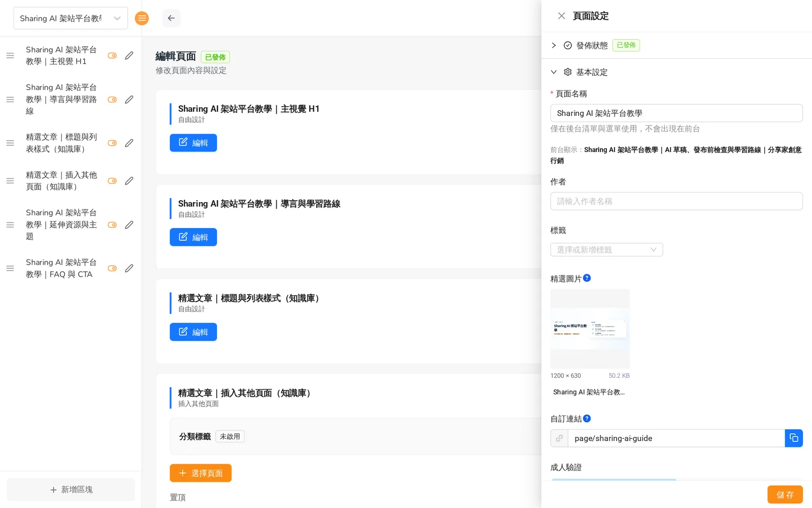This screenshot has width=812, height=508.
Task: Select 精選文章｜標題與列表樣式 sidebar item
Action: tap(61, 143)
